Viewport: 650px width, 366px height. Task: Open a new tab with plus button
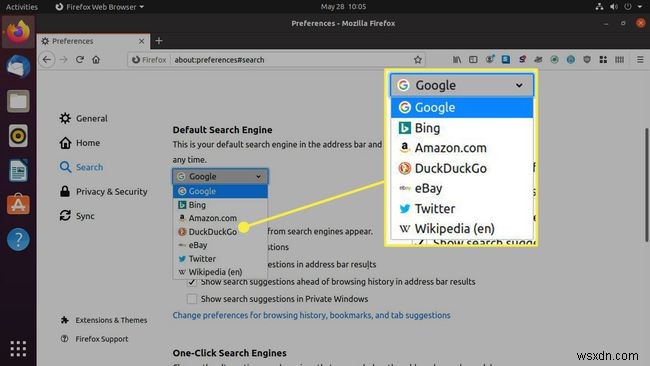(159, 41)
